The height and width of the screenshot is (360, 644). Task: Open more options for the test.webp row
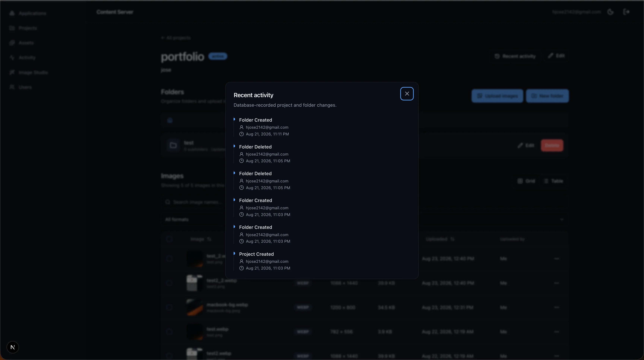[556, 331]
